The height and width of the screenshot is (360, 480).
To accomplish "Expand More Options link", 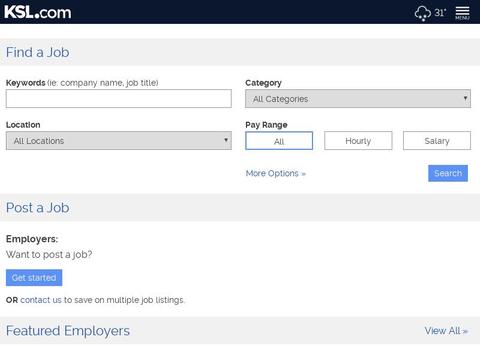I will coord(276,173).
